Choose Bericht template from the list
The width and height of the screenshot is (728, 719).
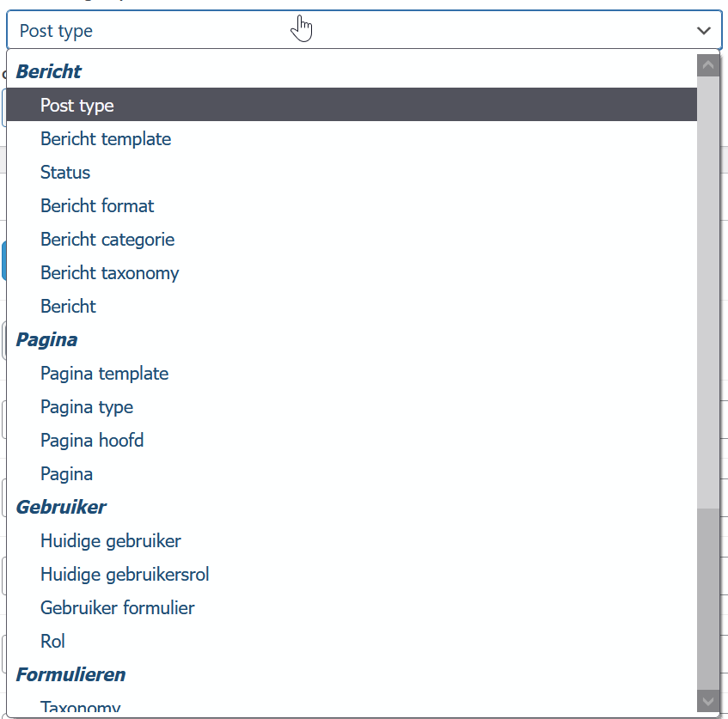coord(105,138)
